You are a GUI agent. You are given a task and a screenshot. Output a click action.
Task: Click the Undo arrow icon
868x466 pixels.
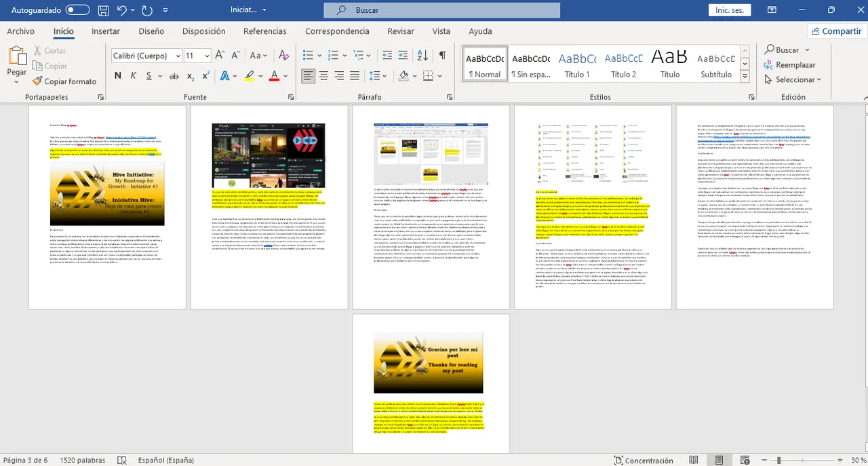coord(122,10)
